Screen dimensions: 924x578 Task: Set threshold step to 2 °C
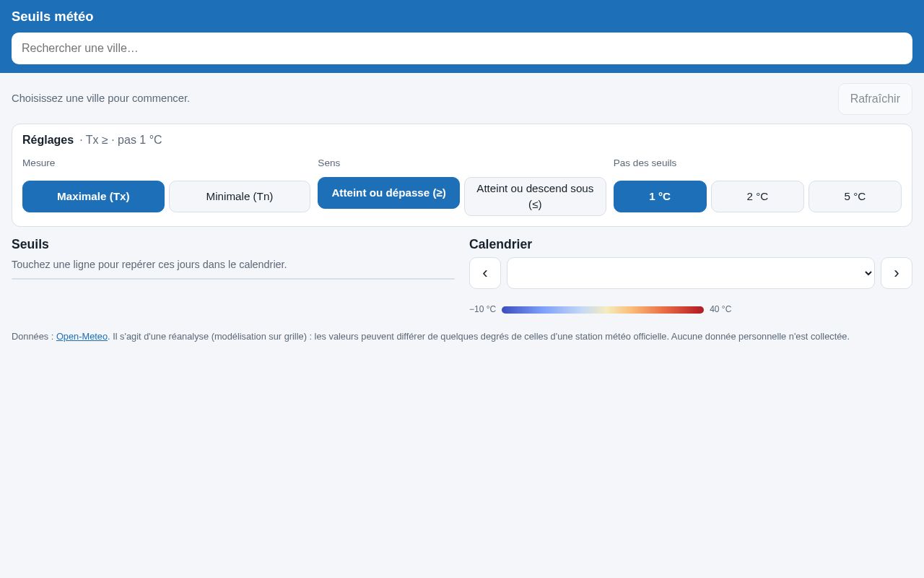pyautogui.click(x=757, y=197)
